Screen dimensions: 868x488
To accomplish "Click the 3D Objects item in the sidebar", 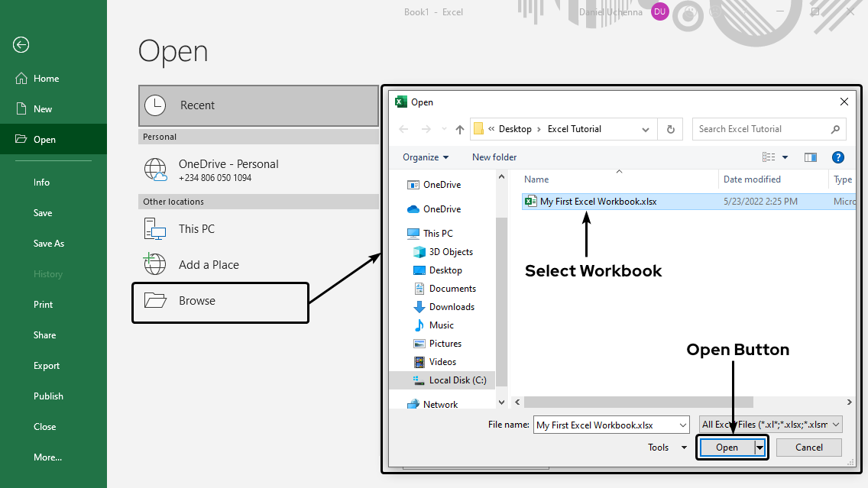I will pyautogui.click(x=449, y=251).
